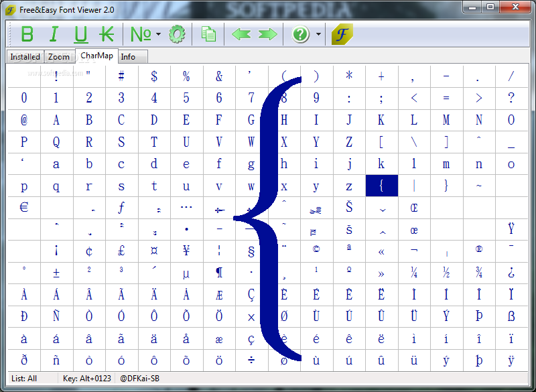
Task: Click @DFKai-SB font name in status bar
Action: 139,379
